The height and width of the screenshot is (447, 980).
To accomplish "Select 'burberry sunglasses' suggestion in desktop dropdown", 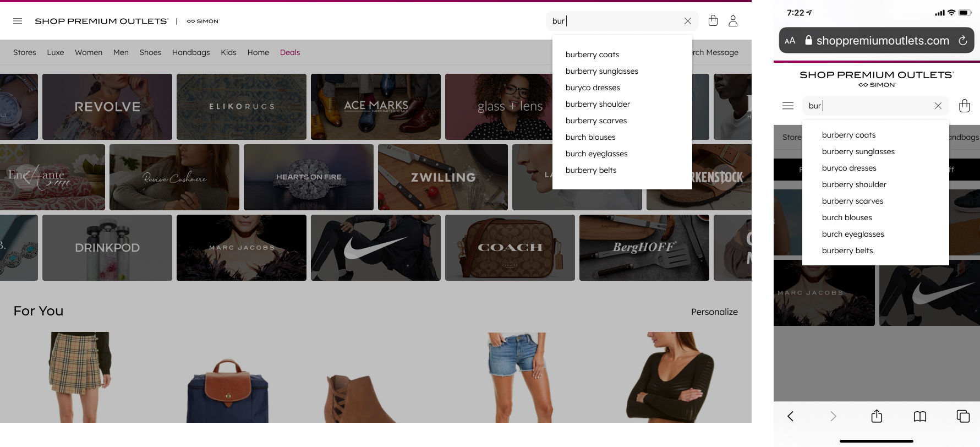I will pos(602,71).
